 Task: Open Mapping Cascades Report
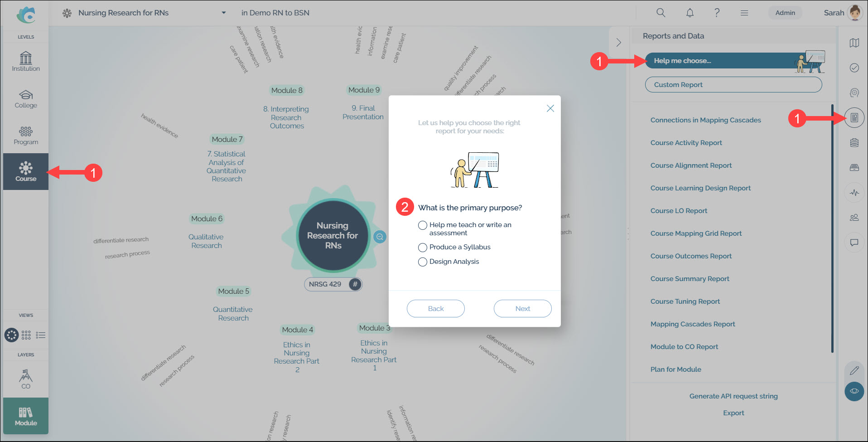tap(693, 324)
